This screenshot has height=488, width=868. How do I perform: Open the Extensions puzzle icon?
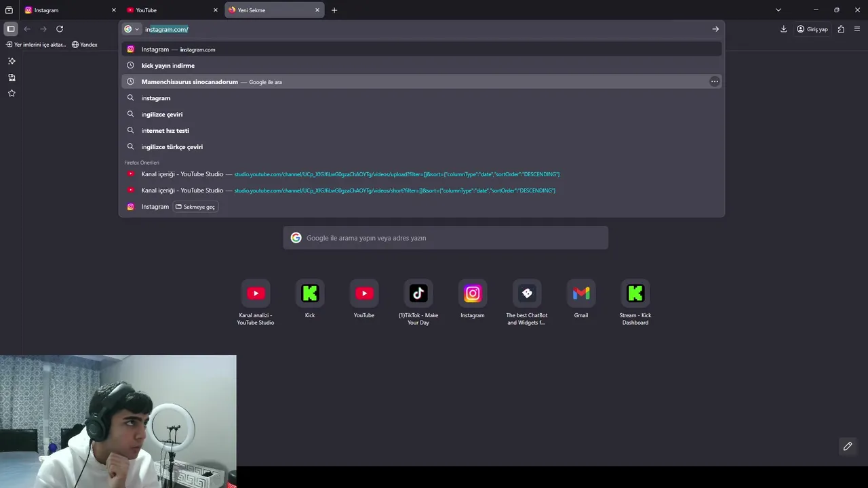(x=841, y=29)
